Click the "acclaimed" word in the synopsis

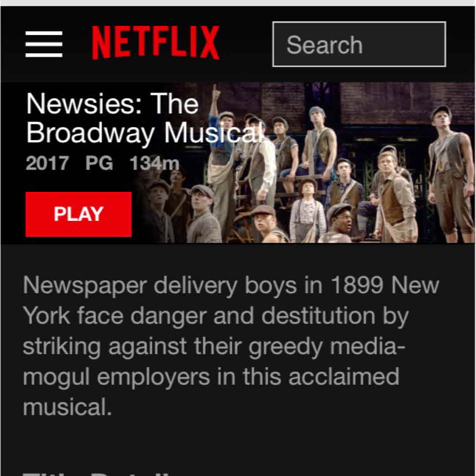coord(344,377)
